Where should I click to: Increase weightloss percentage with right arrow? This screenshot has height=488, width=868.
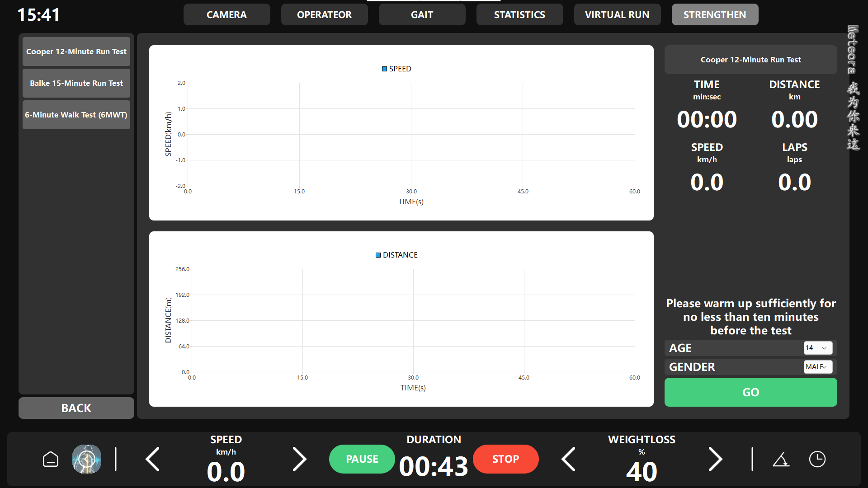pos(715,459)
